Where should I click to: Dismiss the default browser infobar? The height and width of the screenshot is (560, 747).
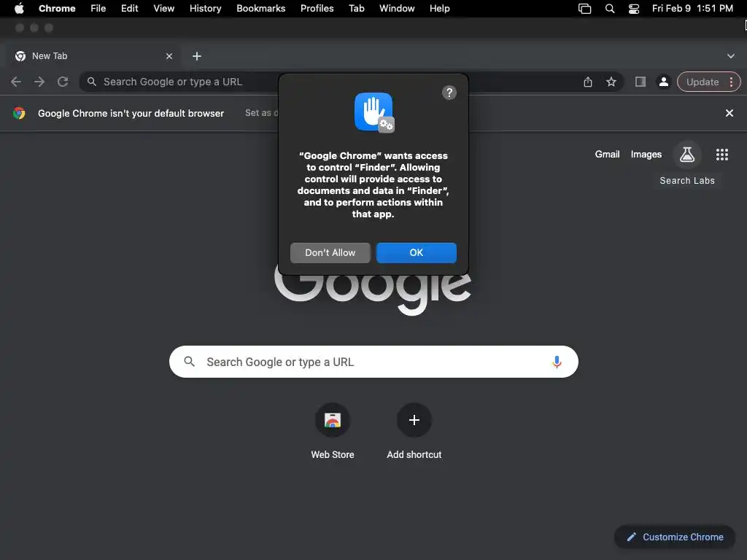(x=729, y=113)
